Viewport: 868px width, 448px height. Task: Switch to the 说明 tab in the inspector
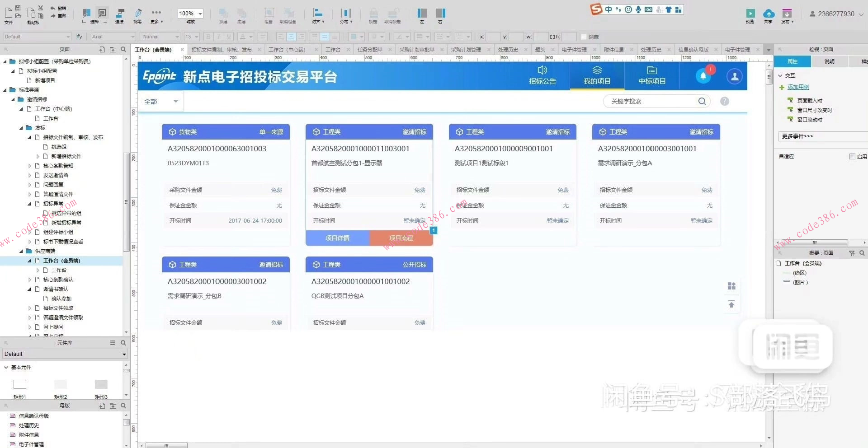tap(830, 61)
